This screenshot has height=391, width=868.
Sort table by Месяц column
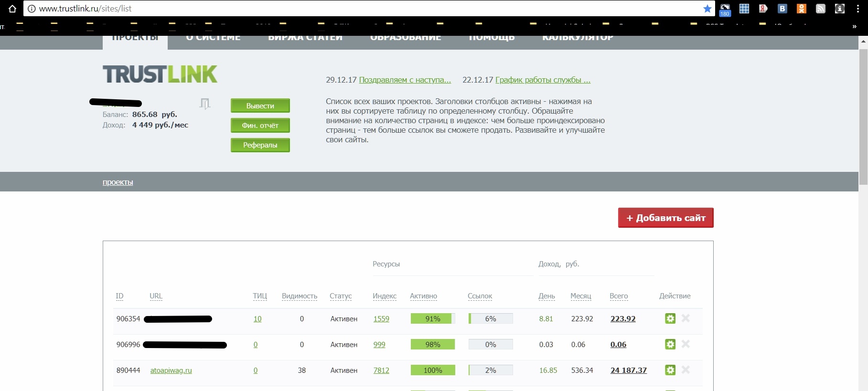coord(581,296)
